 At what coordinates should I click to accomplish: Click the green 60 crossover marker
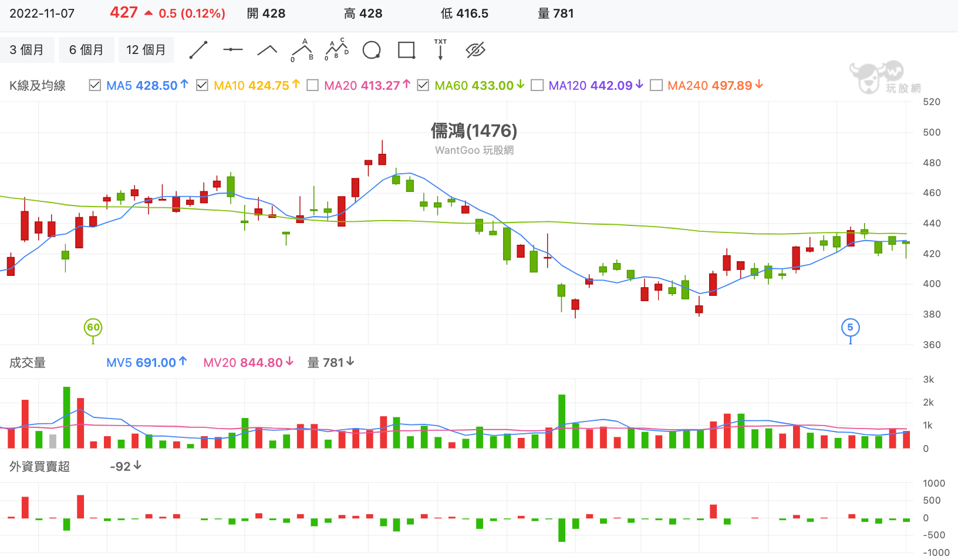[x=93, y=328]
